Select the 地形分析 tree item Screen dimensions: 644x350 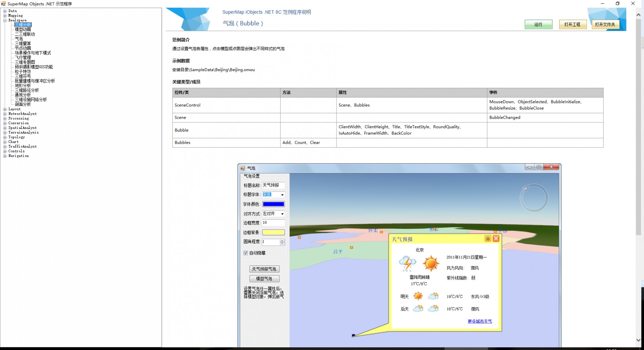23,86
